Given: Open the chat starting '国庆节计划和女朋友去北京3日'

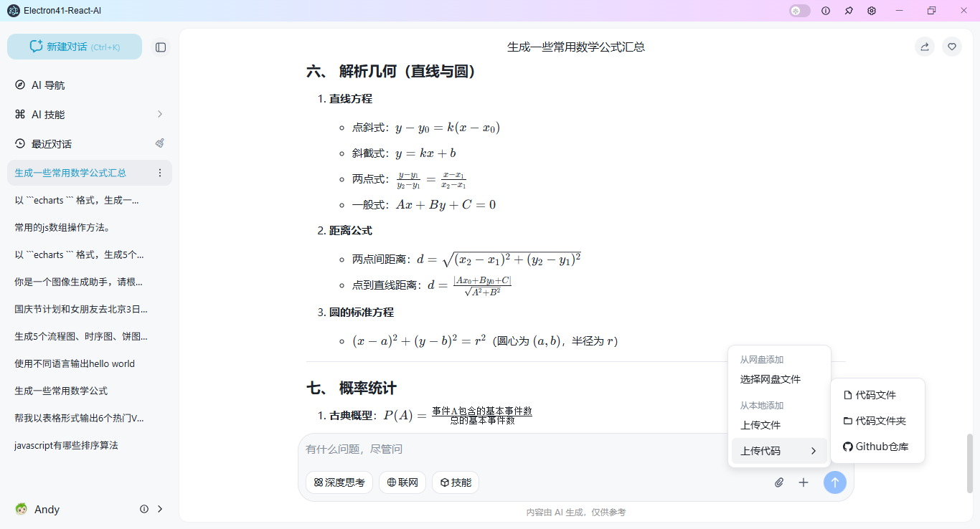Looking at the screenshot, I should 90,309.
